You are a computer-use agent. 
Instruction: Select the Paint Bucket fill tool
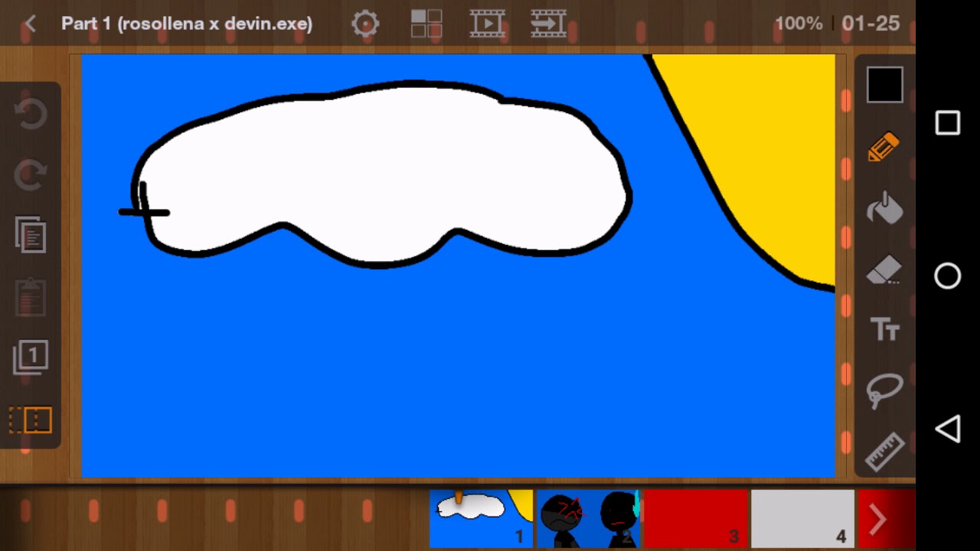pos(884,207)
